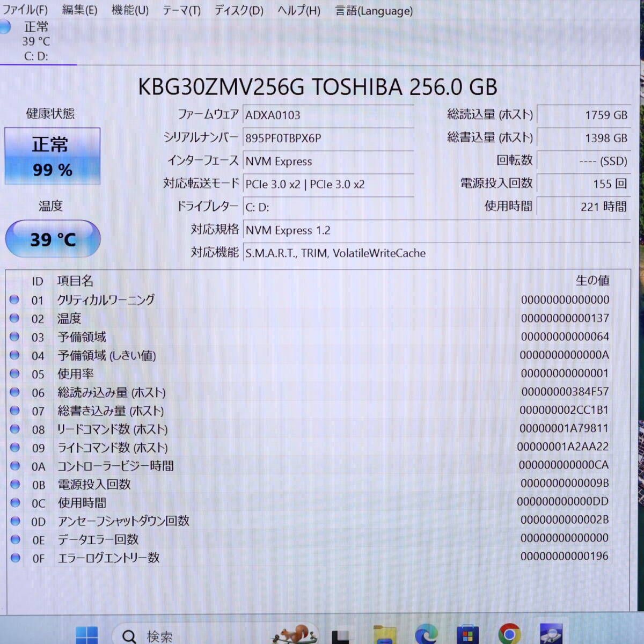Screen dimensions: 644x644
Task: Click the drive title KBG30ZMV256G TOSHIBA 256.0 GB
Action: pyautogui.click(x=318, y=87)
